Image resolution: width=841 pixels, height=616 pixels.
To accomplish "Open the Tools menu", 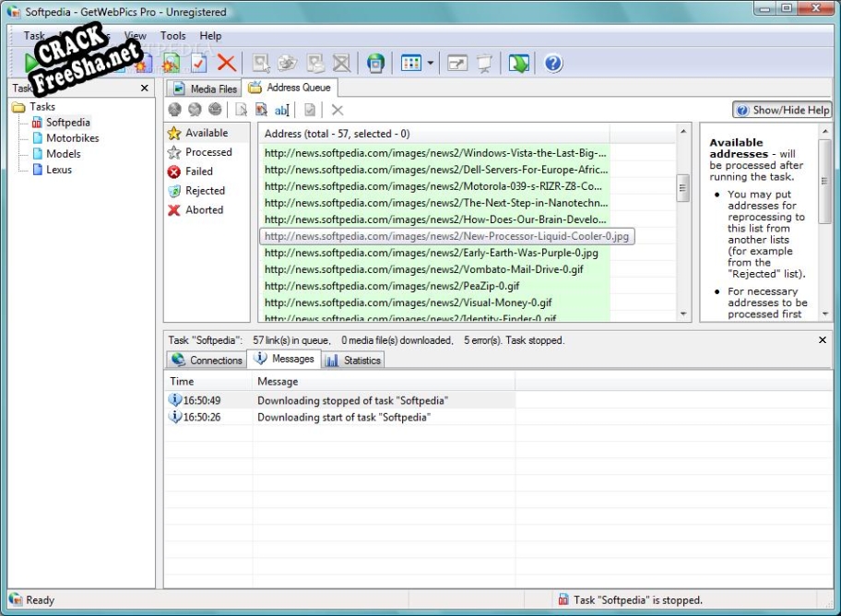I will (172, 36).
